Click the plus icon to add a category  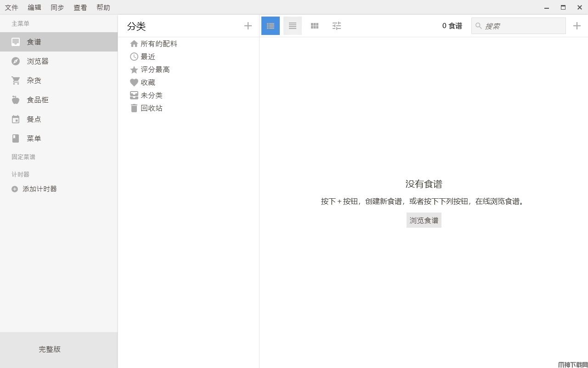tap(248, 26)
